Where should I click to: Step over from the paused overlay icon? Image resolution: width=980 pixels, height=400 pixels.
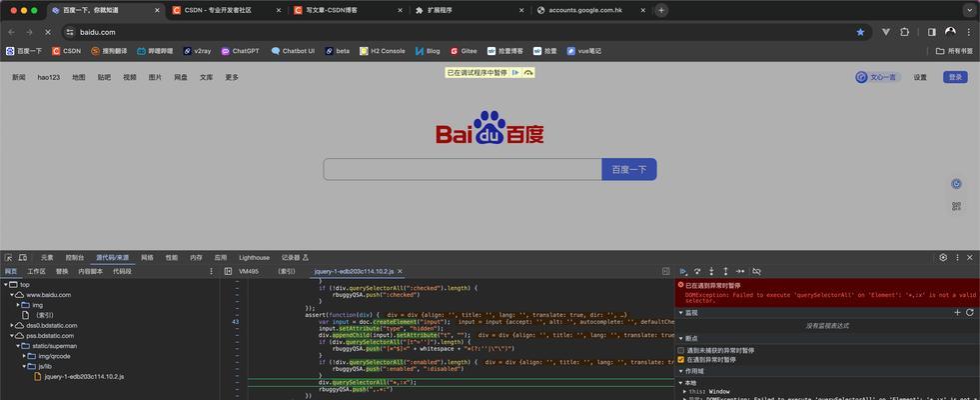click(528, 73)
